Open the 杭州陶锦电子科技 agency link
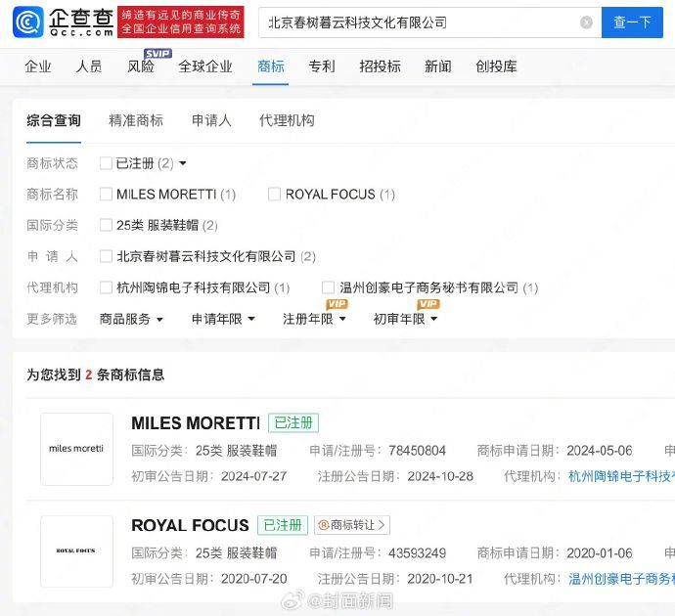The image size is (675, 616). [621, 476]
